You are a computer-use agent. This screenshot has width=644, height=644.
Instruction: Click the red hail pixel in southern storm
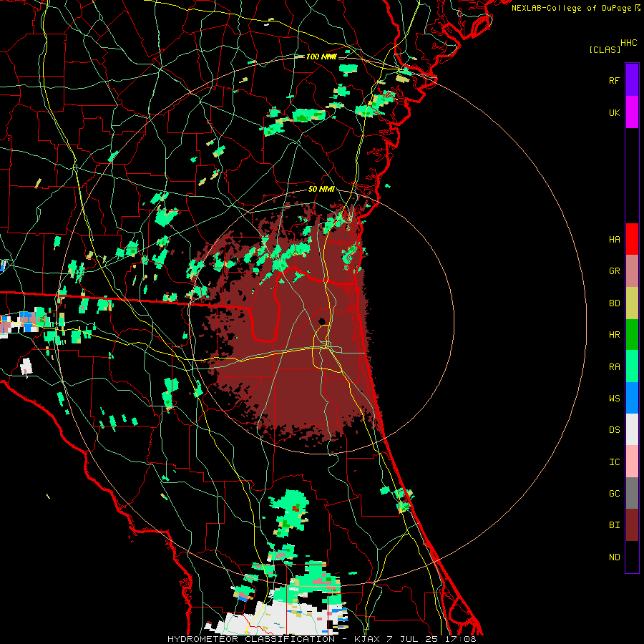click(x=296, y=509)
